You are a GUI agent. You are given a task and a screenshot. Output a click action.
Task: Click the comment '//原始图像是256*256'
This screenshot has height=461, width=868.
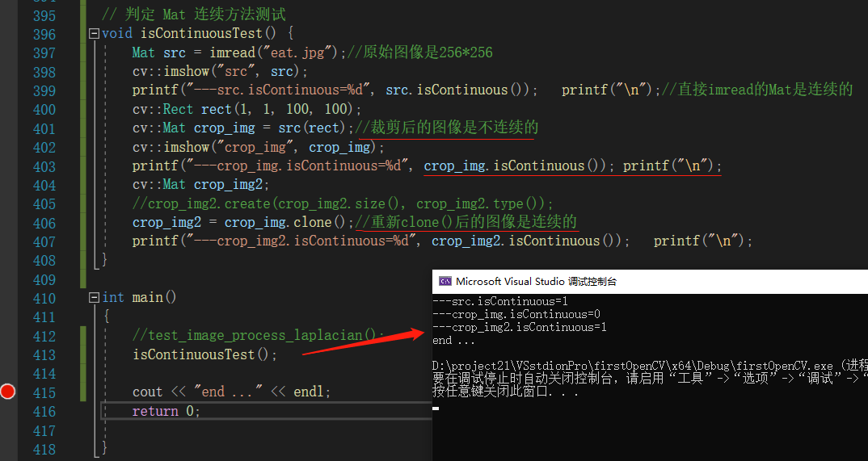coord(419,52)
